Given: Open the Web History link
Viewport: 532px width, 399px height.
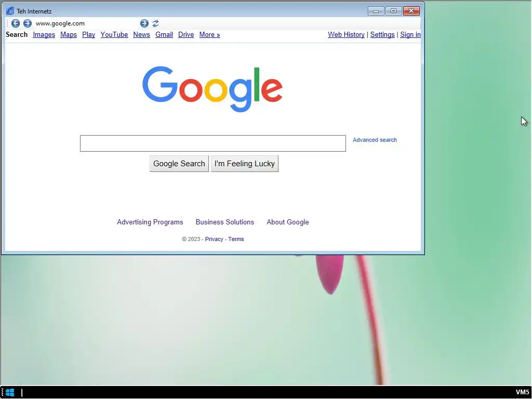Looking at the screenshot, I should pos(346,35).
